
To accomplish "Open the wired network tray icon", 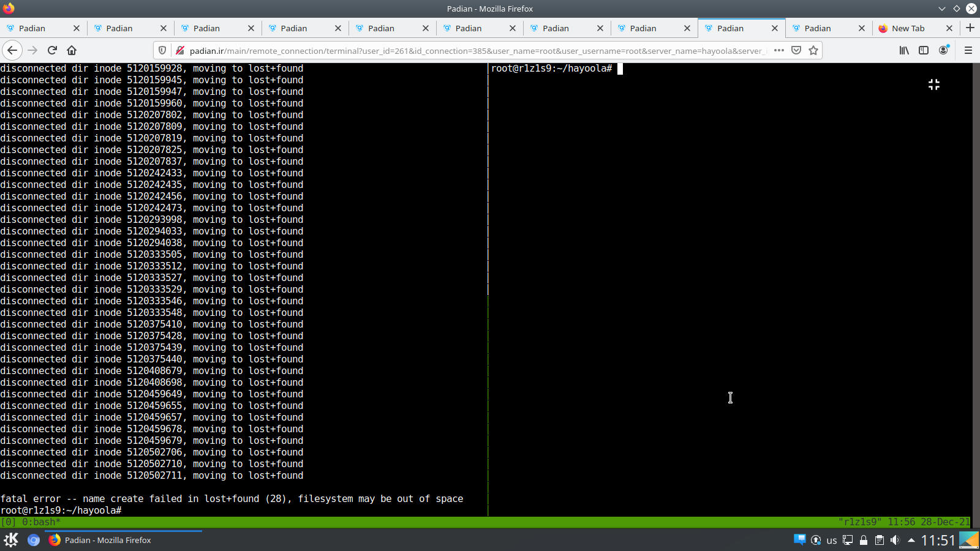I will point(848,540).
